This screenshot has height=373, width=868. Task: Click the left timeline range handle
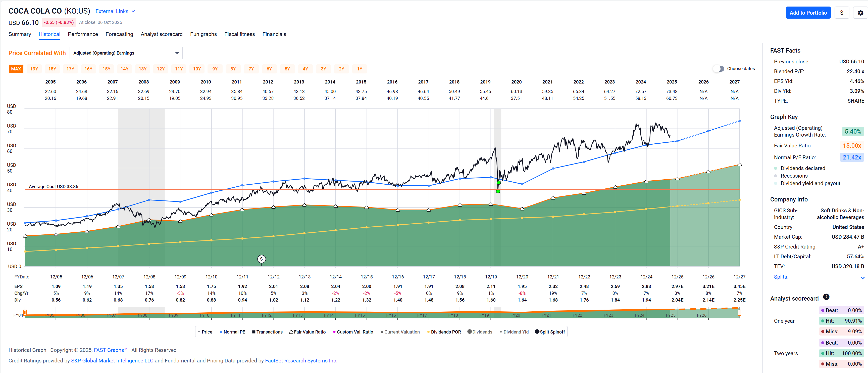25,313
